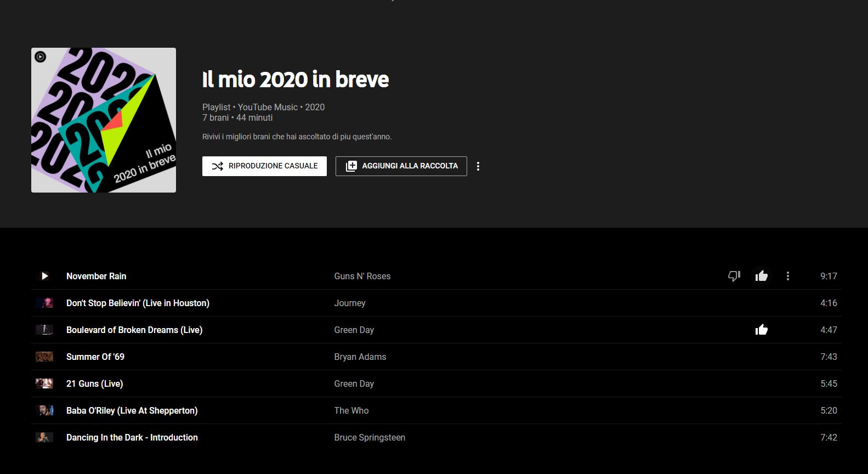Click the AGGIUNGI ALLA RACCOLTA button
The height and width of the screenshot is (474, 868).
pyautogui.click(x=401, y=166)
